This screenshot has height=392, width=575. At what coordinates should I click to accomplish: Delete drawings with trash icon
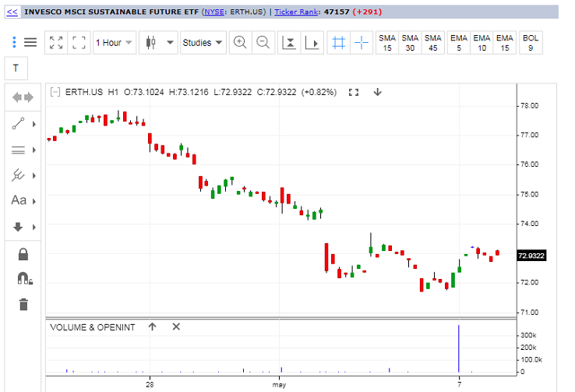(23, 304)
